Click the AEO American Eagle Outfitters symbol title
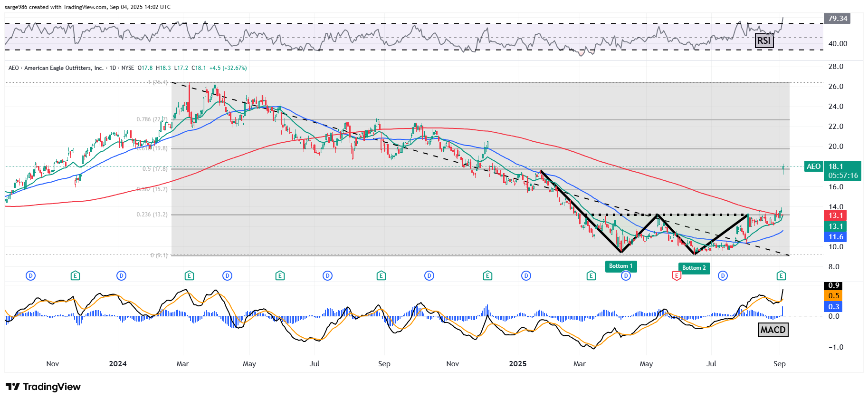This screenshot has height=401, width=868. click(56, 68)
